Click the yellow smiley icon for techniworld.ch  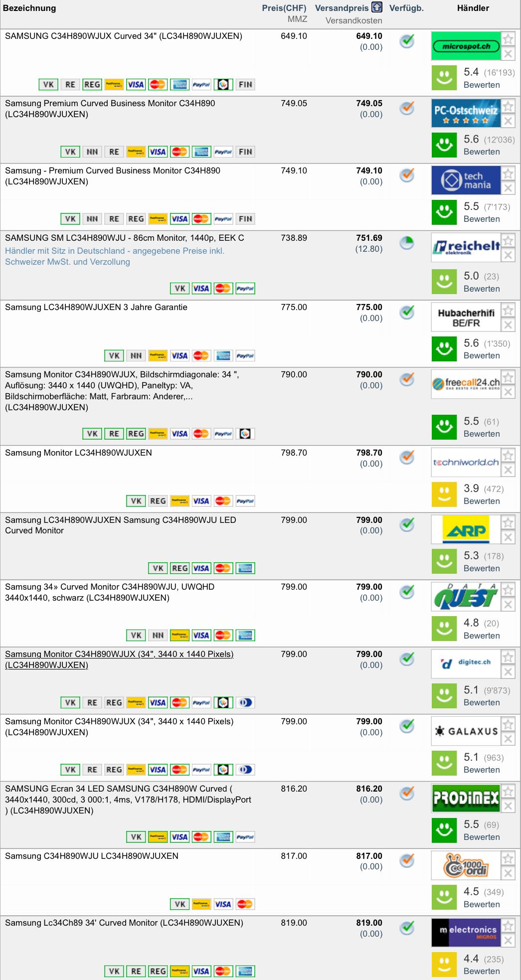[x=444, y=494]
